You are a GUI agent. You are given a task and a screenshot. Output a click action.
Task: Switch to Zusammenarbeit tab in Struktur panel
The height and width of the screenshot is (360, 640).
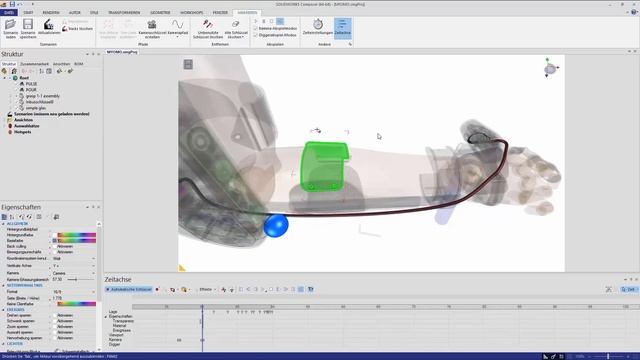(34, 64)
